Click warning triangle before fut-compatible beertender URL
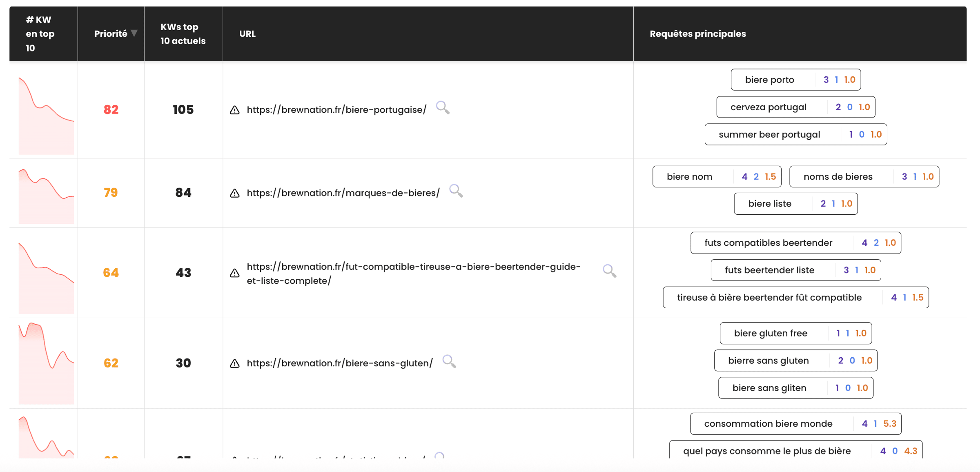The height and width of the screenshot is (472, 980). pyautogui.click(x=235, y=273)
